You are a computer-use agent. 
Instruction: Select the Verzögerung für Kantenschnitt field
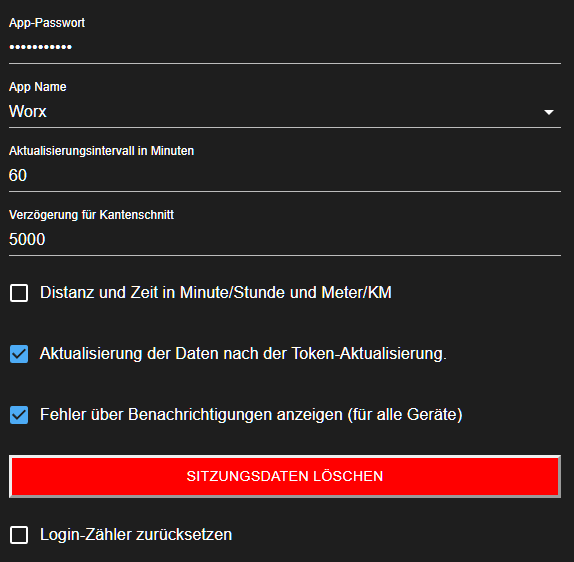pyautogui.click(x=285, y=239)
